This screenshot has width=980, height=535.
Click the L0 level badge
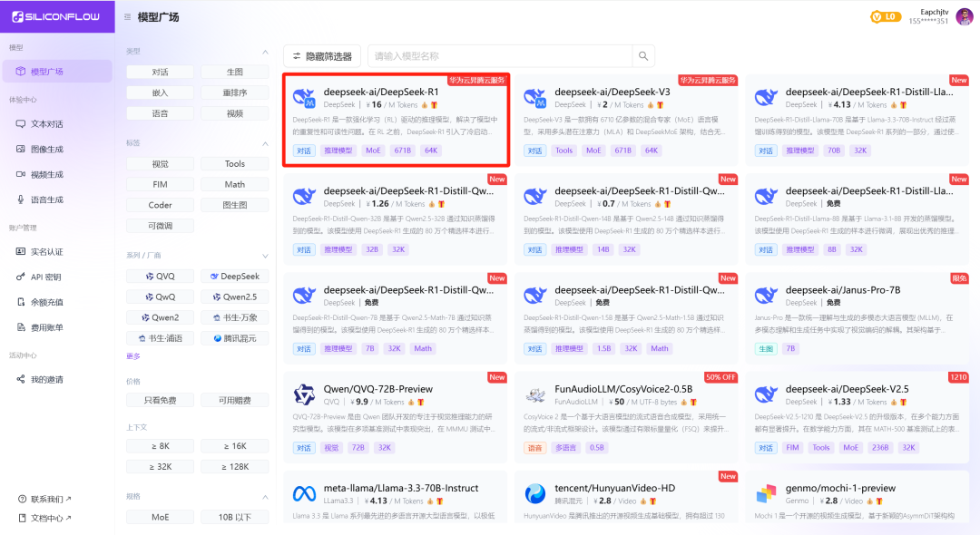(x=886, y=17)
